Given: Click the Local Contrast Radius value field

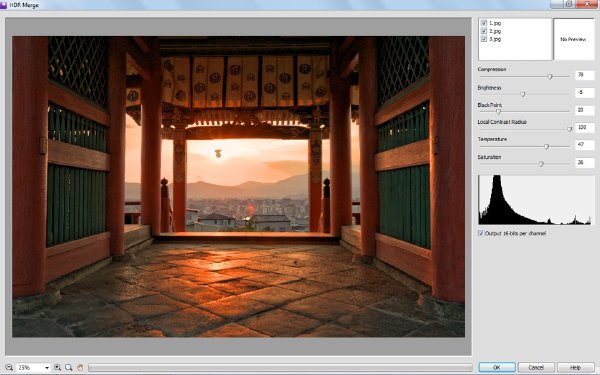Looking at the screenshot, I should pos(585,127).
